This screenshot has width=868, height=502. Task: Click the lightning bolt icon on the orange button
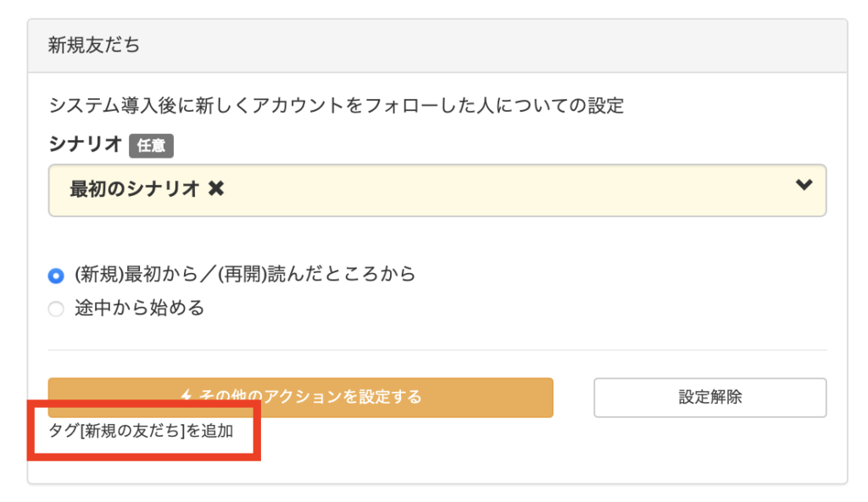188,397
